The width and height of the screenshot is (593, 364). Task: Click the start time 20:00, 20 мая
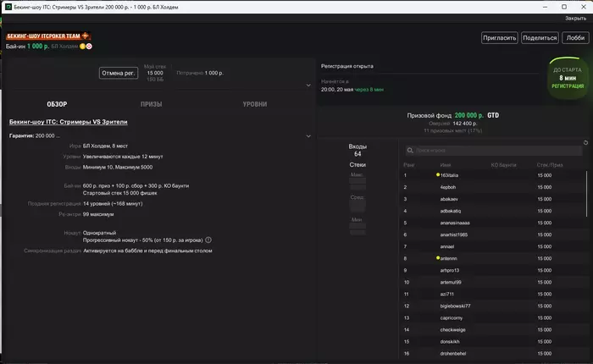(x=337, y=90)
